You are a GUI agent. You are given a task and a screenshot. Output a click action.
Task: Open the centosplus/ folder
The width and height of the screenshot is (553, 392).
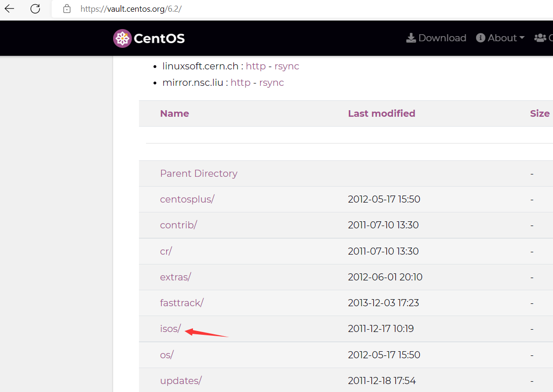[187, 199]
